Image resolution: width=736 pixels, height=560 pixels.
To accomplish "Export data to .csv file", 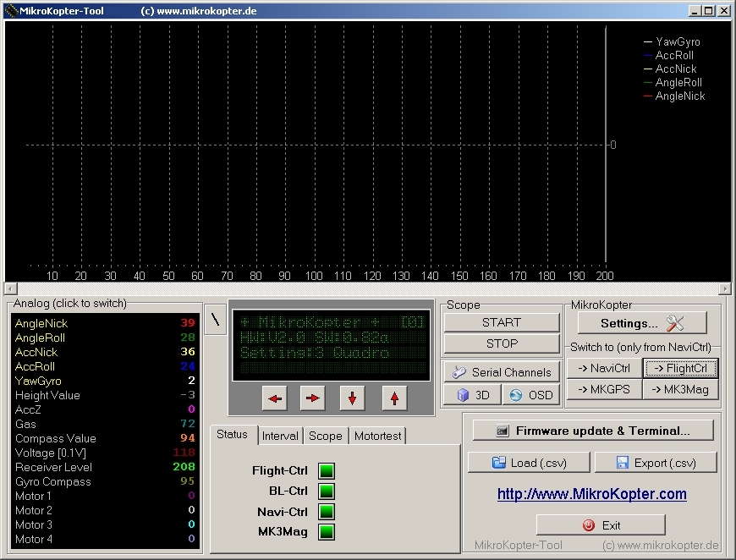I will click(656, 462).
